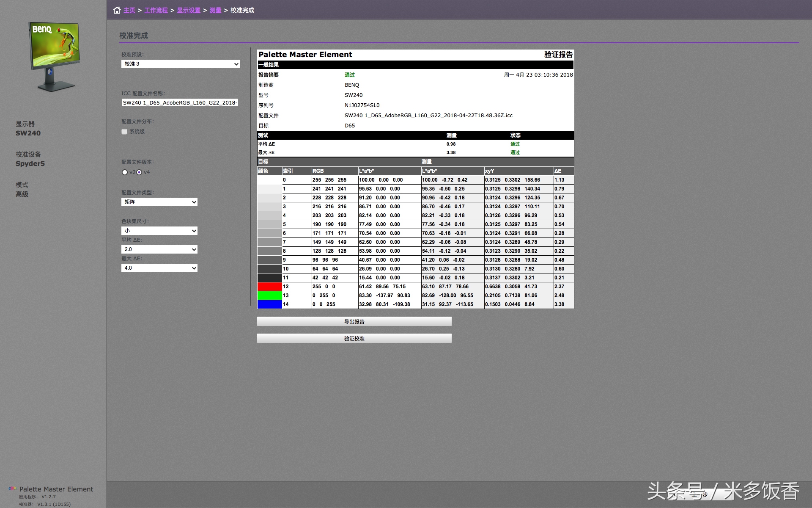Click the ICC 配置文件名称 text field
Screen dimensions: 812x508
point(180,102)
